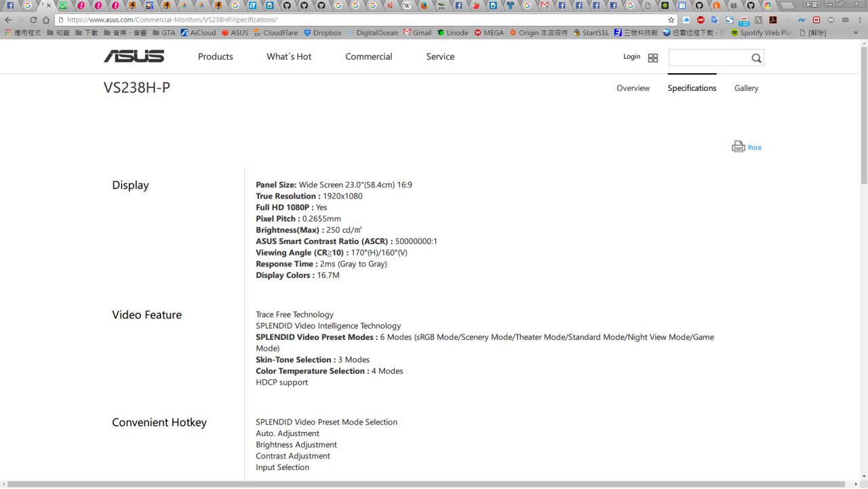Click the search magnifier icon
This screenshot has width=868, height=489.
pyautogui.click(x=756, y=58)
